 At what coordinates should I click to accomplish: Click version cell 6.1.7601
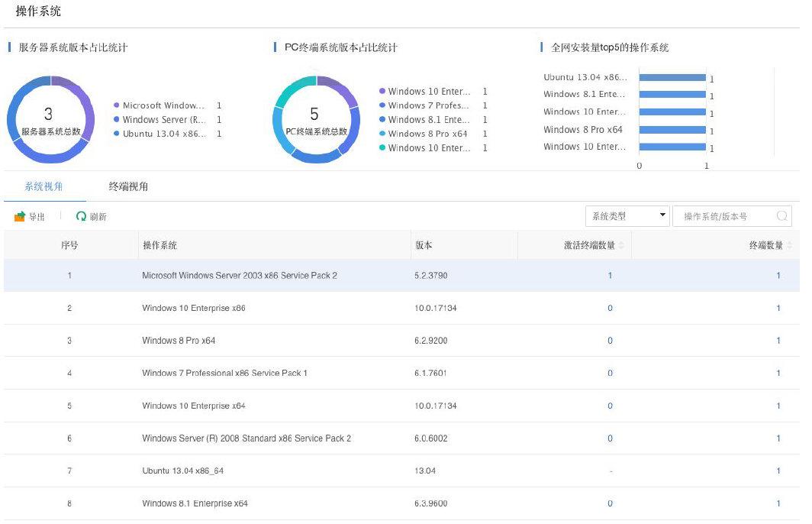coord(430,374)
